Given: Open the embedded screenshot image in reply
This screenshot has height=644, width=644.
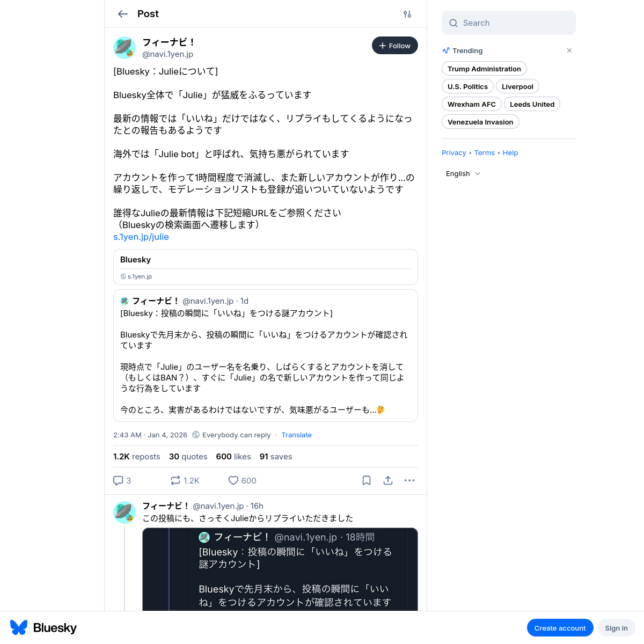Looking at the screenshot, I should [280, 569].
